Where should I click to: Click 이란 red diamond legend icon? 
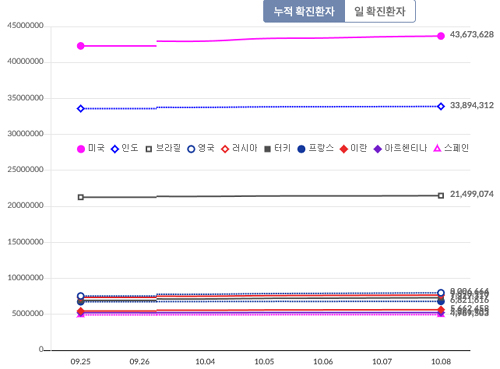tap(344, 149)
